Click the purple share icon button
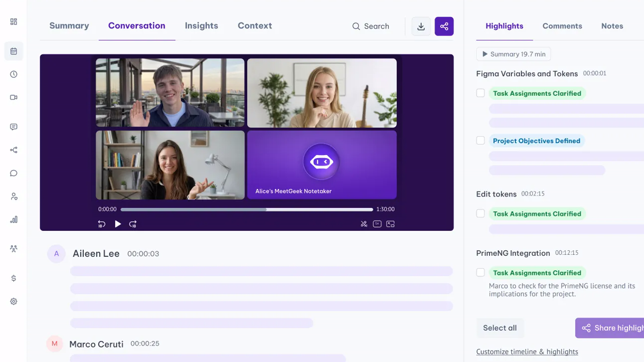Viewport: 644px width, 362px height. [444, 27]
